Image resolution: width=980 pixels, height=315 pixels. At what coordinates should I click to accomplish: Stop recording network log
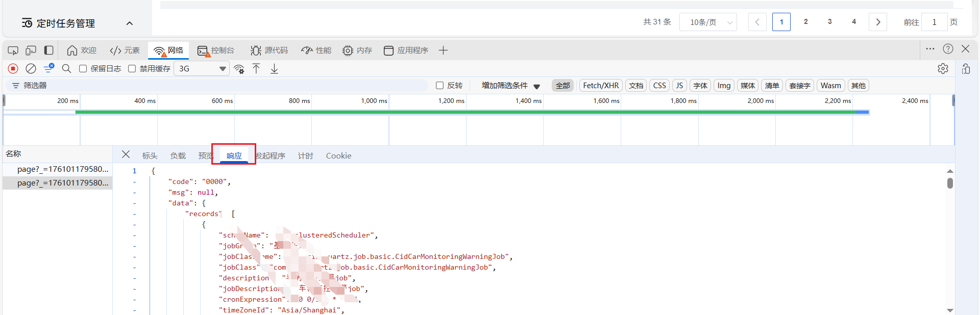13,68
